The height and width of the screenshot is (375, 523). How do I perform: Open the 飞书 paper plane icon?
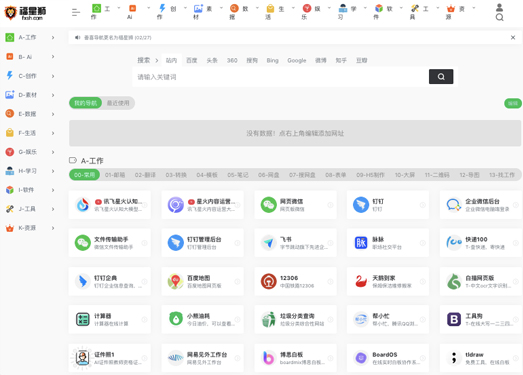coord(269,243)
